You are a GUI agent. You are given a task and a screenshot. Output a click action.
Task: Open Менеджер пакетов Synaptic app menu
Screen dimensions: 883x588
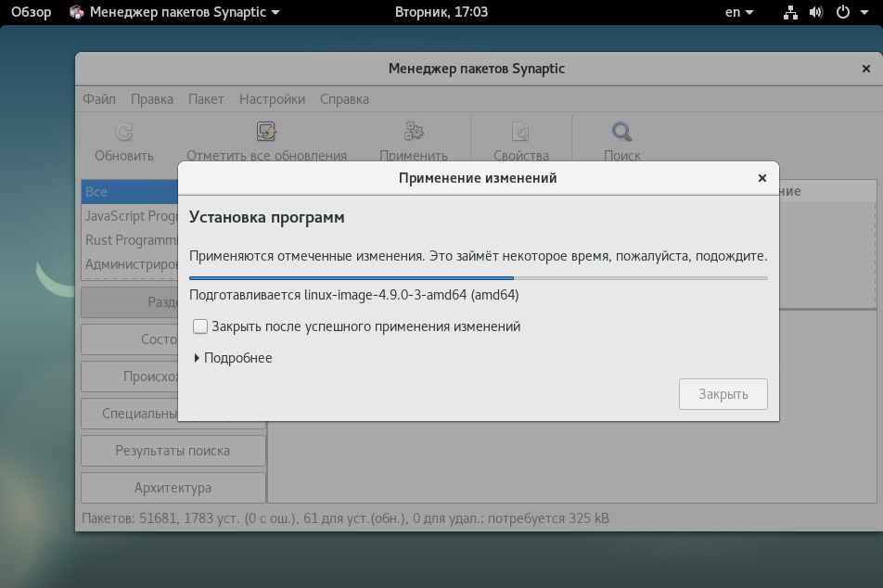click(x=174, y=12)
